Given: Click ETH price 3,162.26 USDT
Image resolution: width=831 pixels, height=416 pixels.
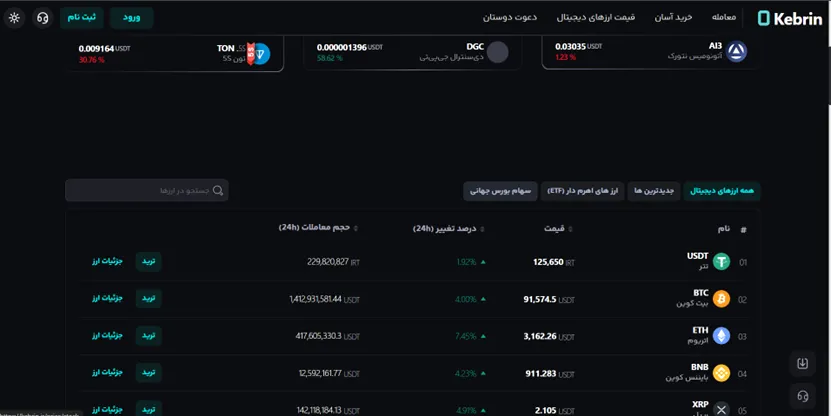Looking at the screenshot, I should pos(549,337).
